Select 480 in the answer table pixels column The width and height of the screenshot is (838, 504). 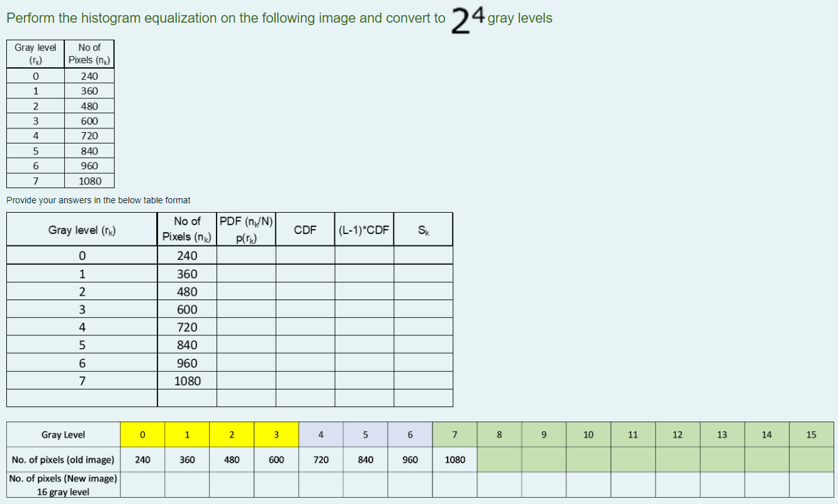click(187, 291)
